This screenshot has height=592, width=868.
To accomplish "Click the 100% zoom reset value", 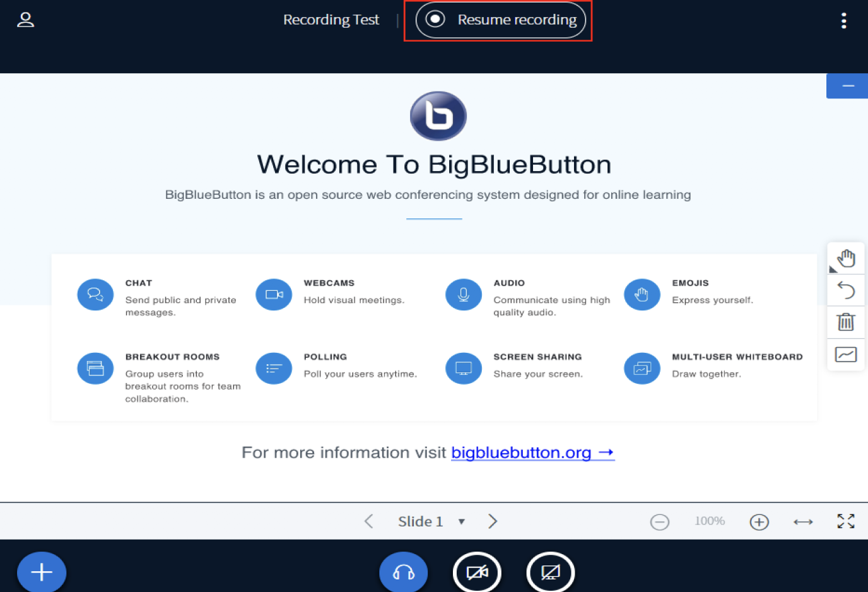I will click(x=710, y=521).
